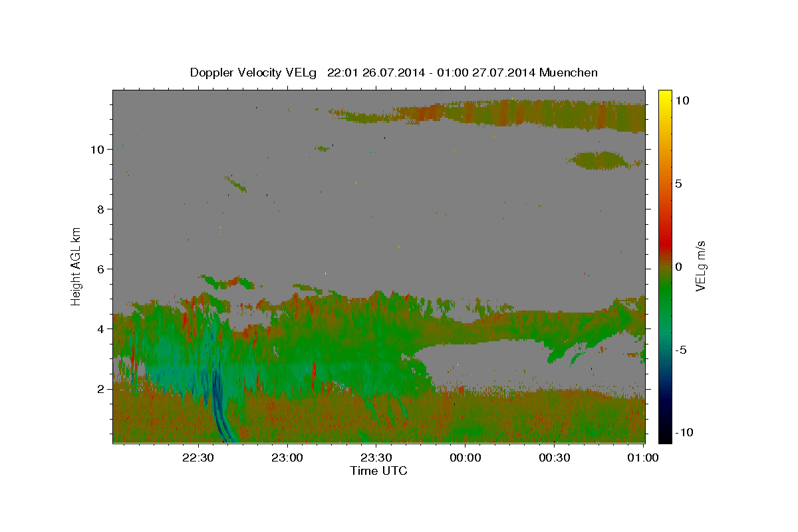Click the '22:30' time axis label
The image size is (798, 532).
(198, 458)
